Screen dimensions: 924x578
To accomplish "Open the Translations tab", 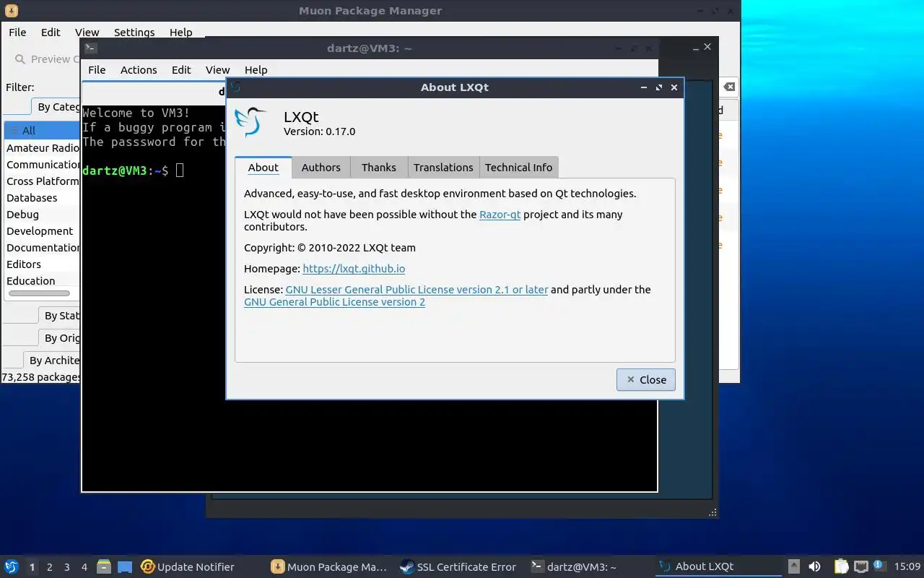I will (x=443, y=167).
